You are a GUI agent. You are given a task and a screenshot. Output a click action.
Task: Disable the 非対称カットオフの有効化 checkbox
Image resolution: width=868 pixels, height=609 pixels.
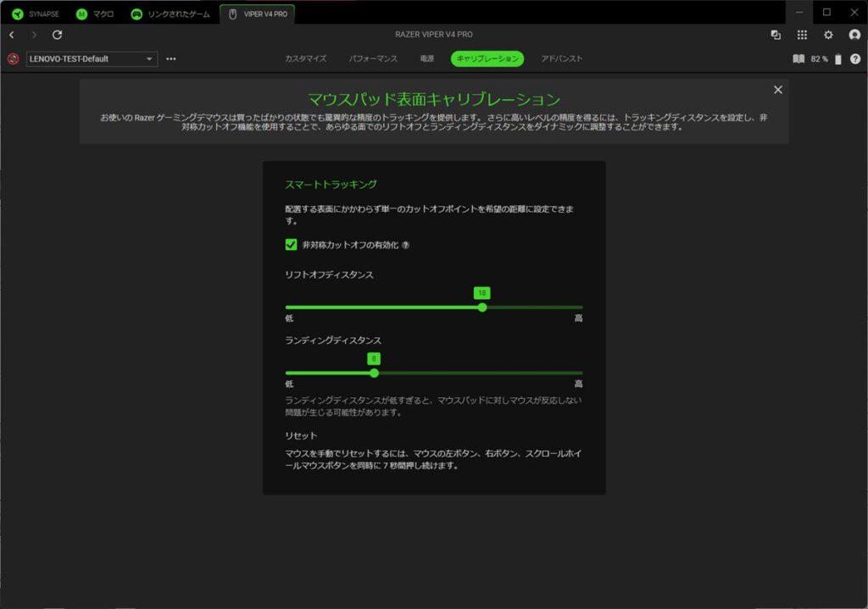pyautogui.click(x=292, y=245)
